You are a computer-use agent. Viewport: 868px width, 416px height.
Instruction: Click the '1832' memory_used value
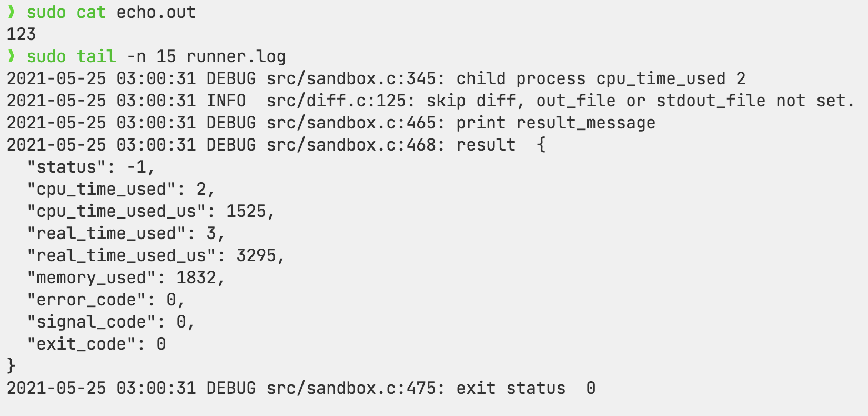coord(196,278)
